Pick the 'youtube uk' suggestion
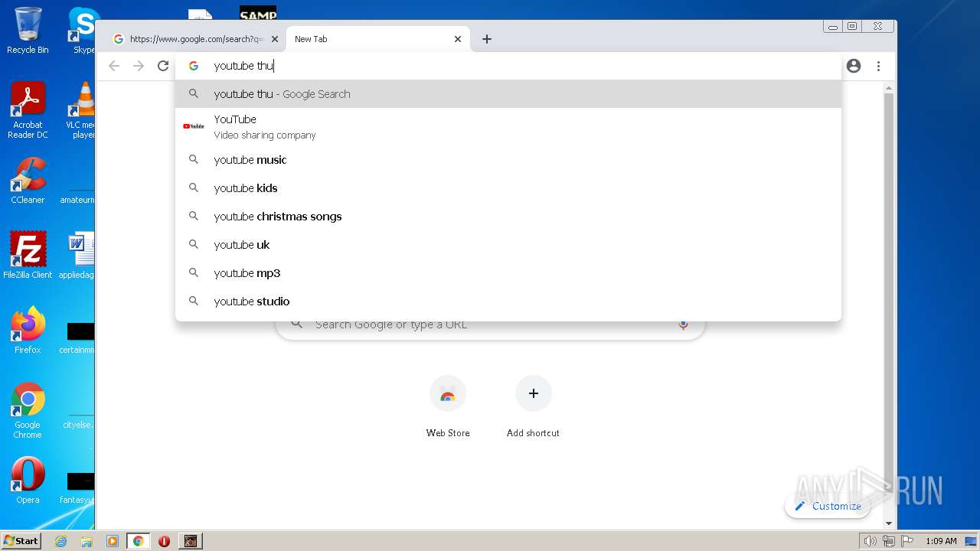980x551 pixels. [x=508, y=244]
